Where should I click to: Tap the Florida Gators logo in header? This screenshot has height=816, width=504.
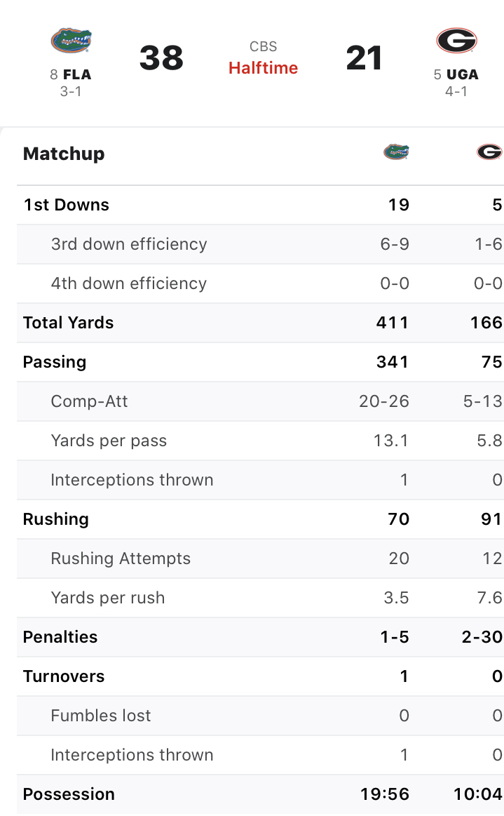coord(71,41)
